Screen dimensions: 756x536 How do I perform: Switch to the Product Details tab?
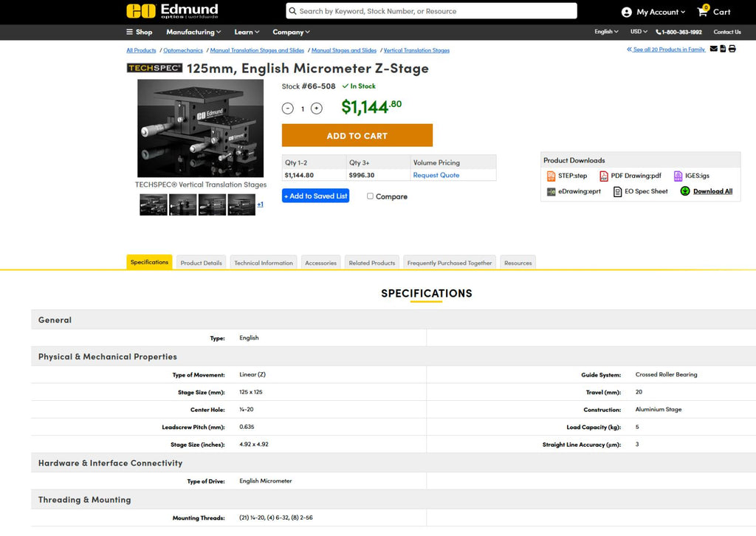[x=201, y=263]
